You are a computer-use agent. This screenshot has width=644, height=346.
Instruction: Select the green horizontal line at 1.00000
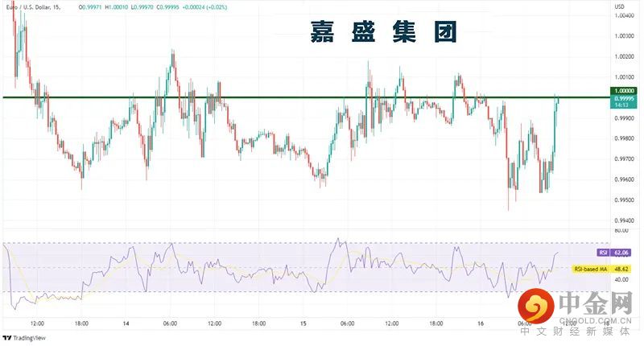(x=306, y=97)
